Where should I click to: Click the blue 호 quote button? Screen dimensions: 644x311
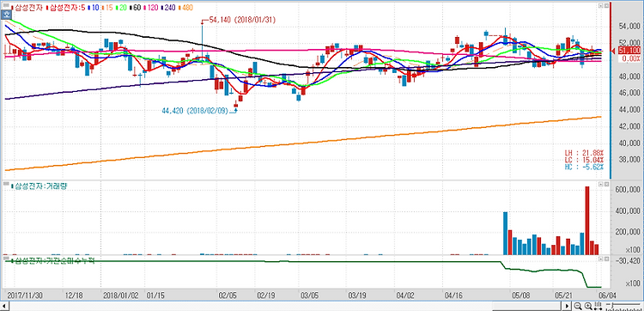coord(6,15)
